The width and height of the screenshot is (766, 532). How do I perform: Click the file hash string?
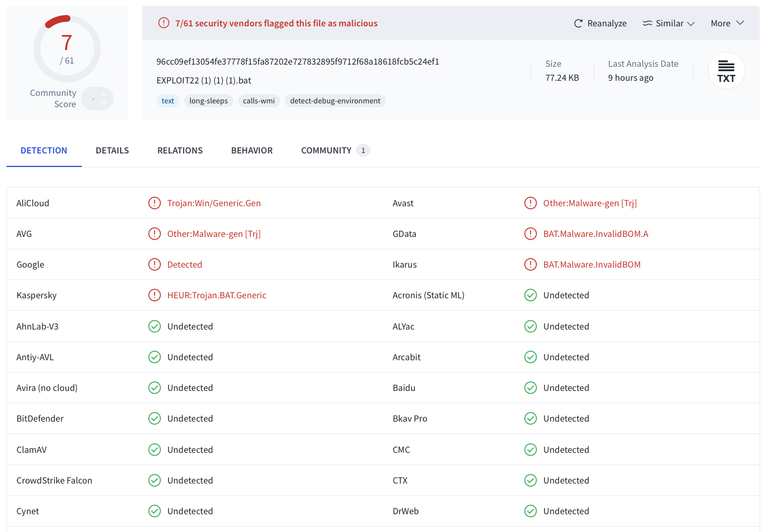coord(298,61)
